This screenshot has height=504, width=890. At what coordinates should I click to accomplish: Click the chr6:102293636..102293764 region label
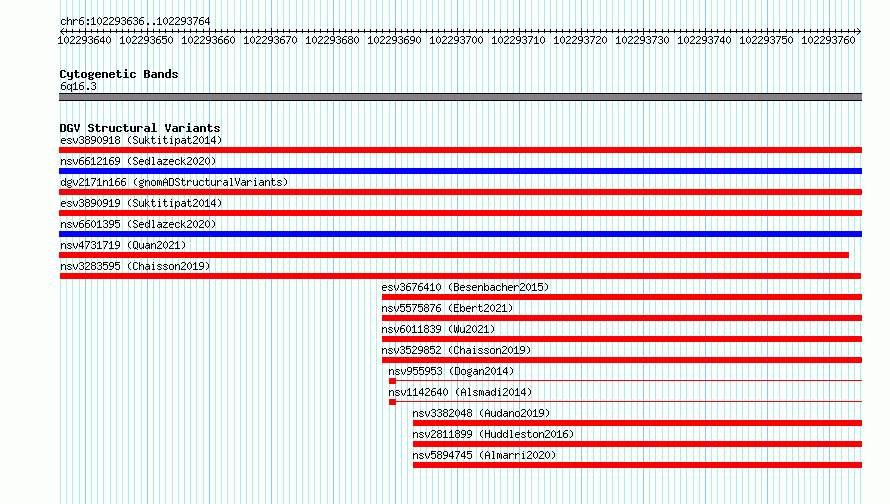click(135, 21)
